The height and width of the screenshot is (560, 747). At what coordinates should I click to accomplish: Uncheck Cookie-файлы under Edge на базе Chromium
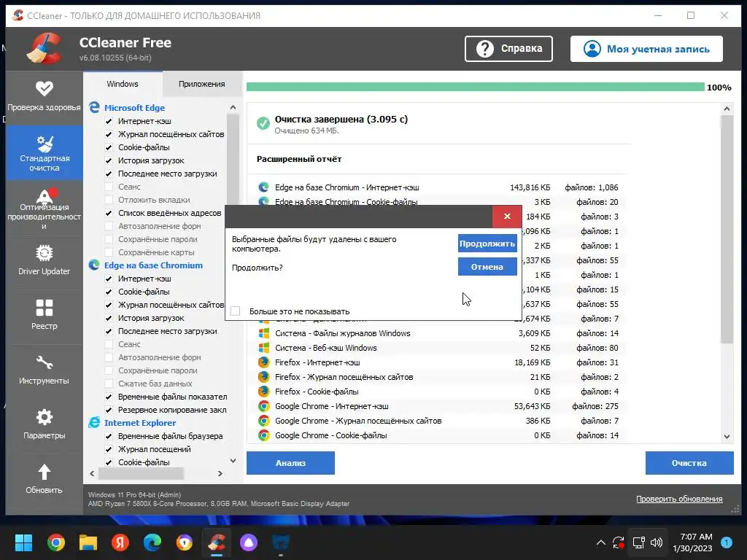[109, 292]
